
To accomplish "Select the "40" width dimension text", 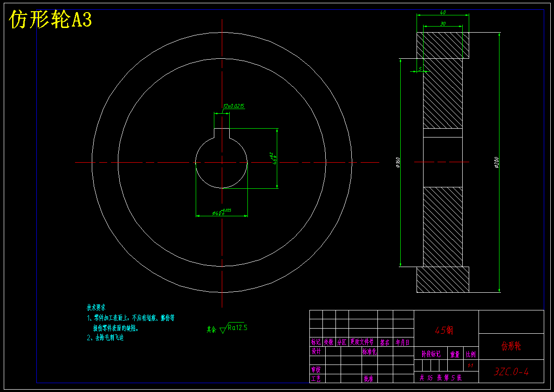I will 443,13.
